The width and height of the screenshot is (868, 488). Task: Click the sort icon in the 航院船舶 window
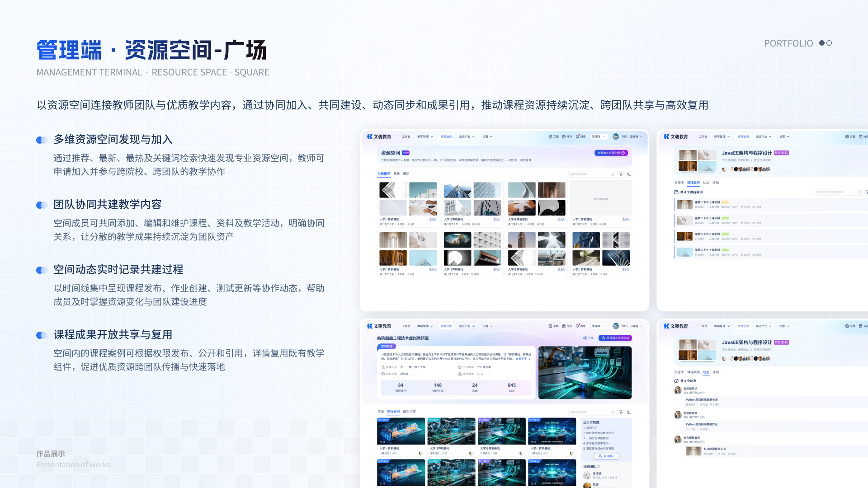629,412
